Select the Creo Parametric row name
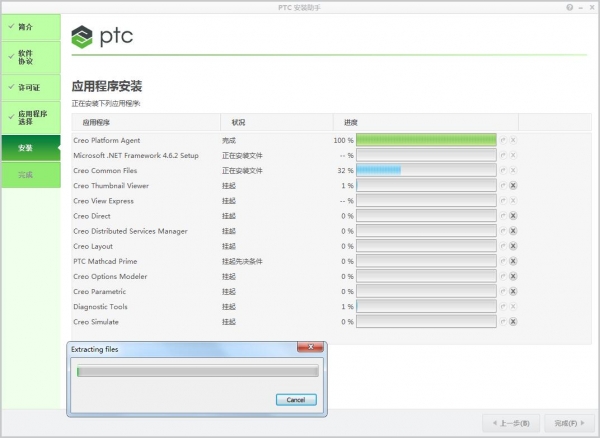This screenshot has height=438, width=600. tap(99, 291)
